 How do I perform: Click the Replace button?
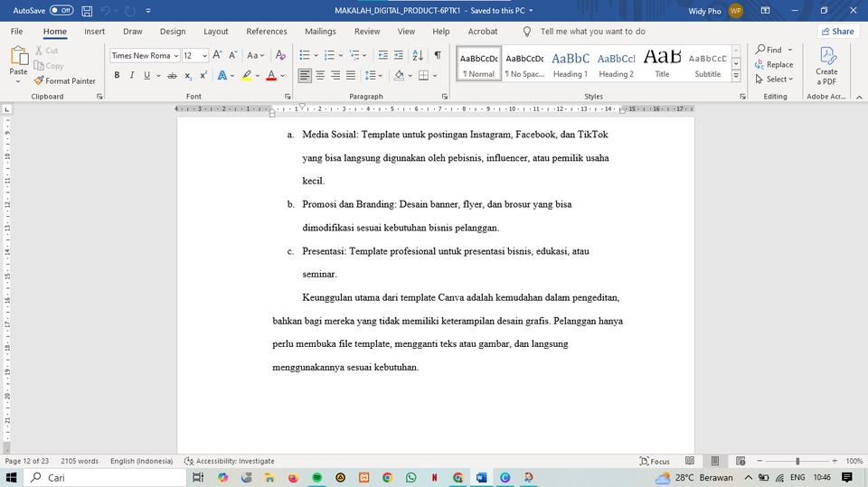tap(773, 65)
